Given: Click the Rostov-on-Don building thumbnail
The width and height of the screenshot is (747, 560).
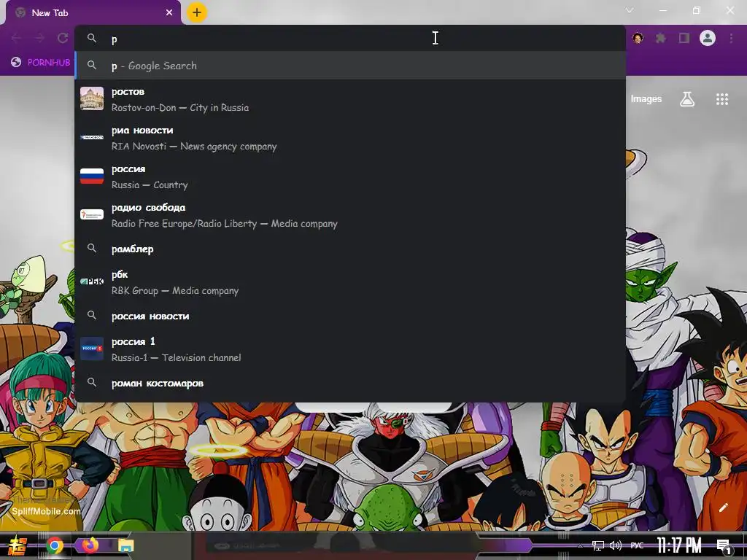Looking at the screenshot, I should pyautogui.click(x=92, y=98).
